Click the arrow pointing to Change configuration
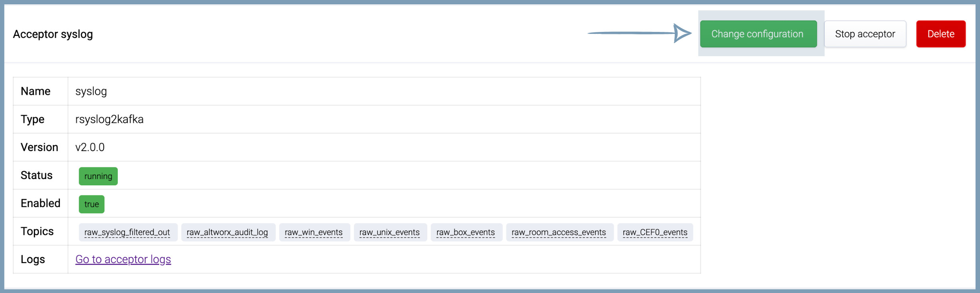This screenshot has width=980, height=293. [640, 33]
